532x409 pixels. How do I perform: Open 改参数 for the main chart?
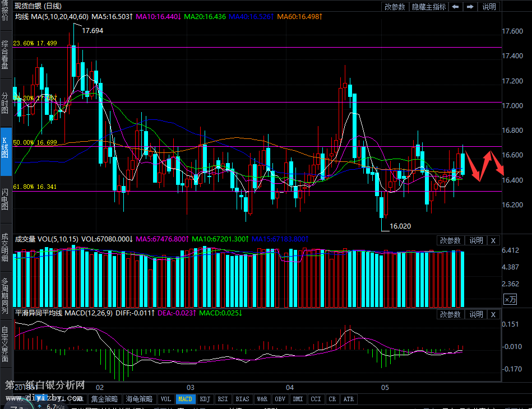pos(395,7)
